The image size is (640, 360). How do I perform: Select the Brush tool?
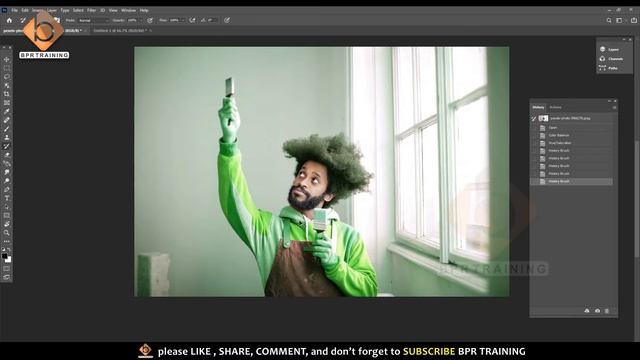7,129
